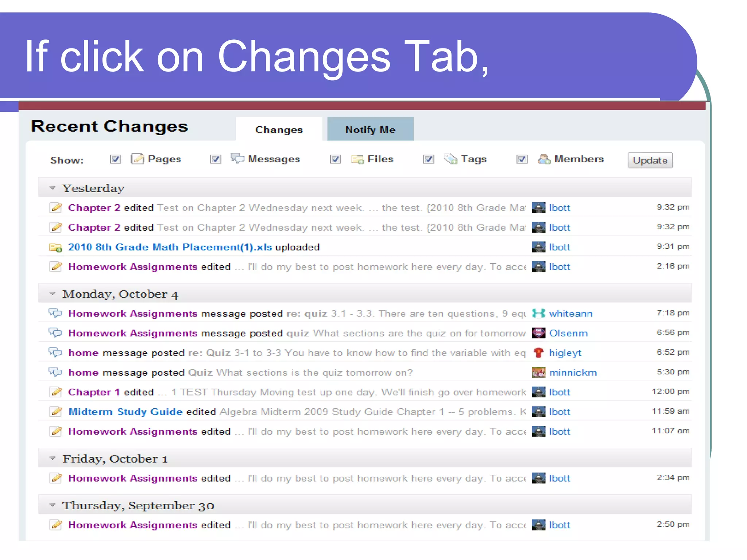The width and height of the screenshot is (747, 560).
Task: Click message bubble icon in minnickm's row
Action: click(55, 372)
